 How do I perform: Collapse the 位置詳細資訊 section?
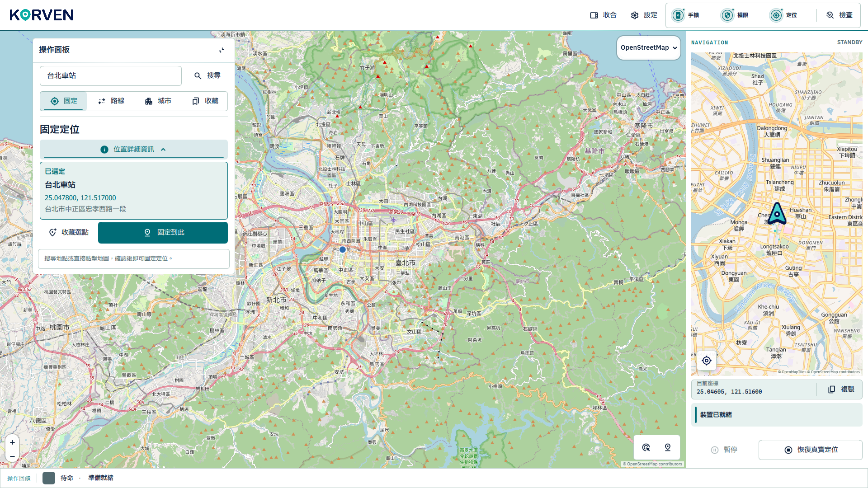coord(134,150)
